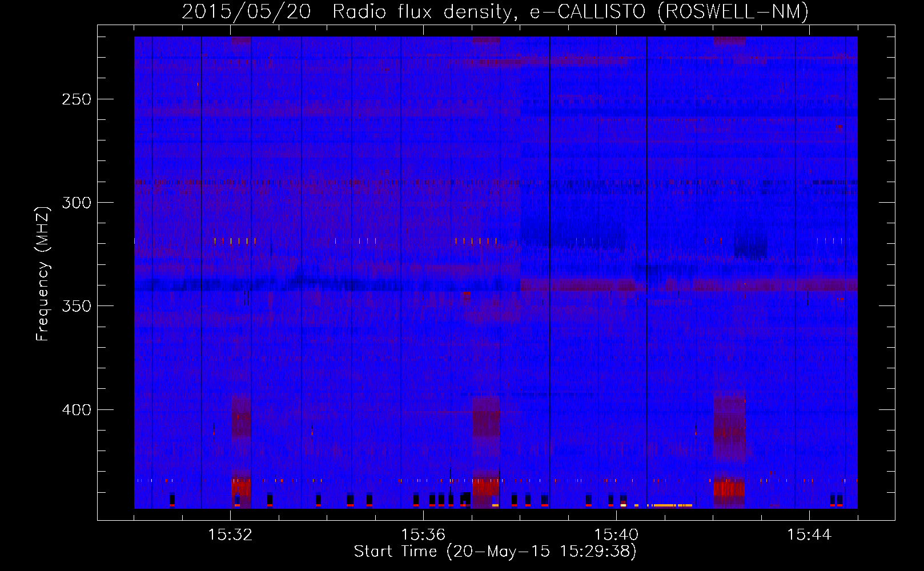
Task: Select the 300 frequency tick label
Action: click(x=77, y=203)
